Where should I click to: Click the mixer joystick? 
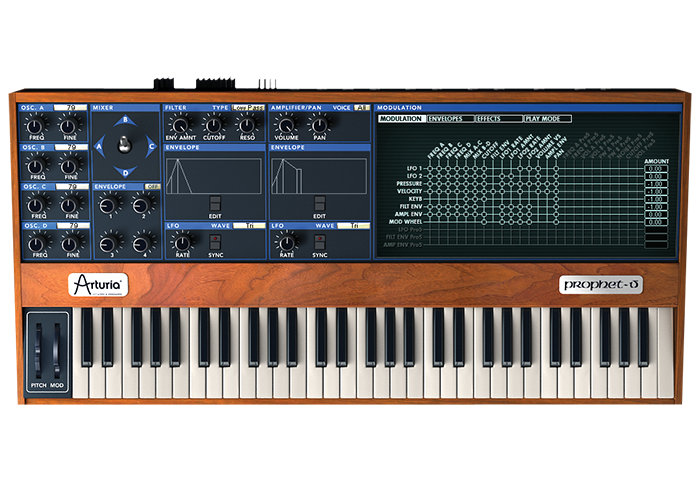tap(125, 144)
